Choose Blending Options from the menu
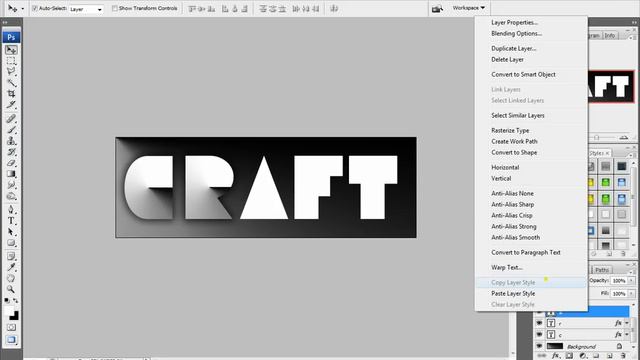 click(517, 33)
